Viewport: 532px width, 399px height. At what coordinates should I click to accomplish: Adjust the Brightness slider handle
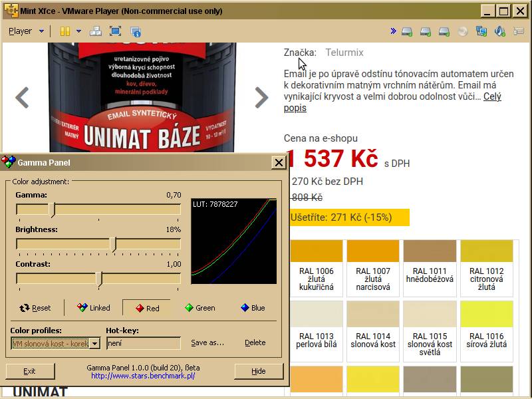(x=113, y=244)
